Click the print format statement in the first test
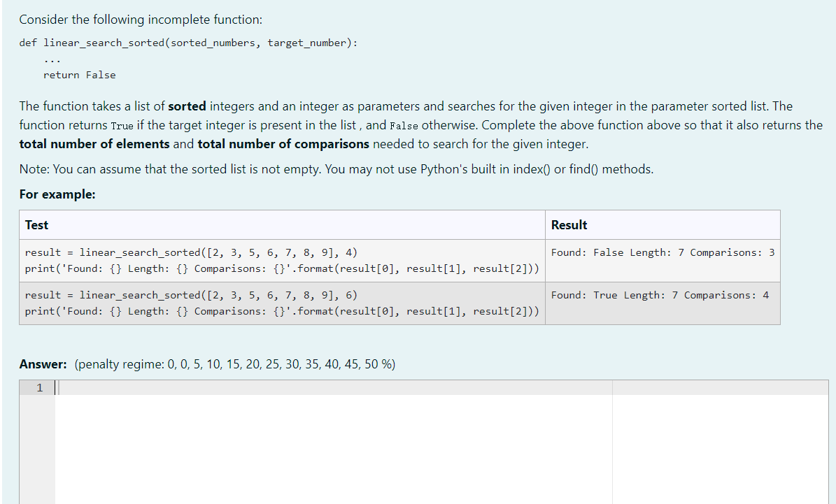The width and height of the screenshot is (836, 504). pos(281,268)
